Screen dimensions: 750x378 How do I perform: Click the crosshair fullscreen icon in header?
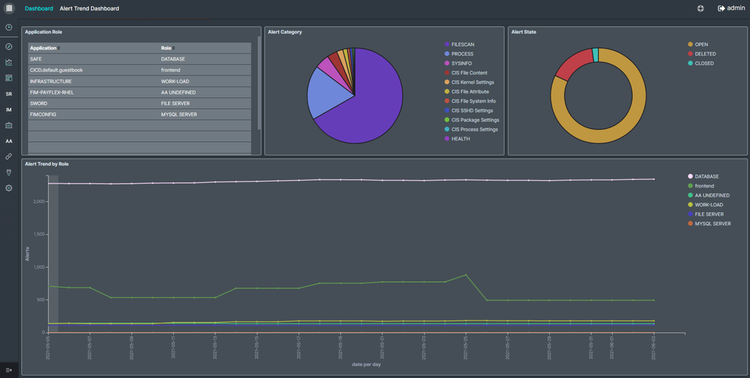tap(700, 8)
